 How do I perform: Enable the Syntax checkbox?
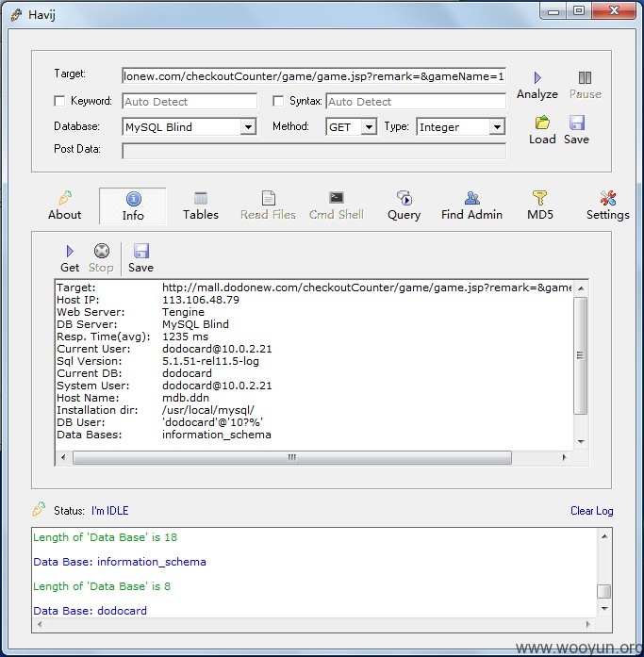click(x=278, y=101)
